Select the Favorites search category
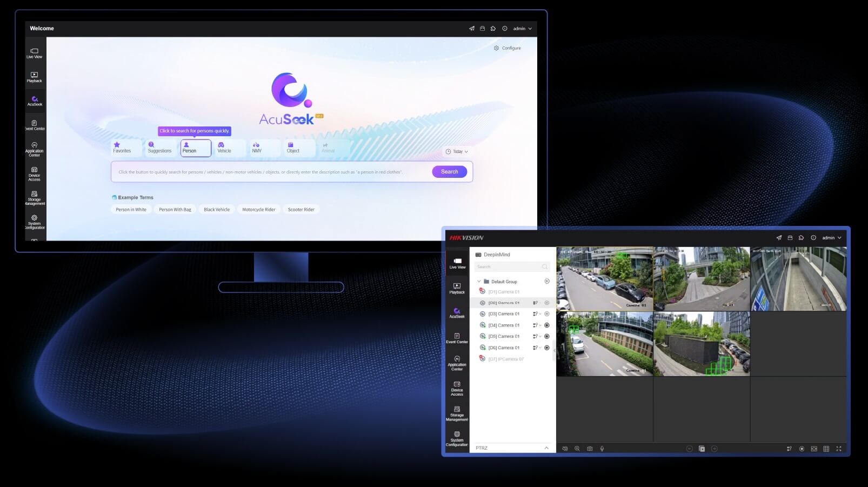 [122, 148]
